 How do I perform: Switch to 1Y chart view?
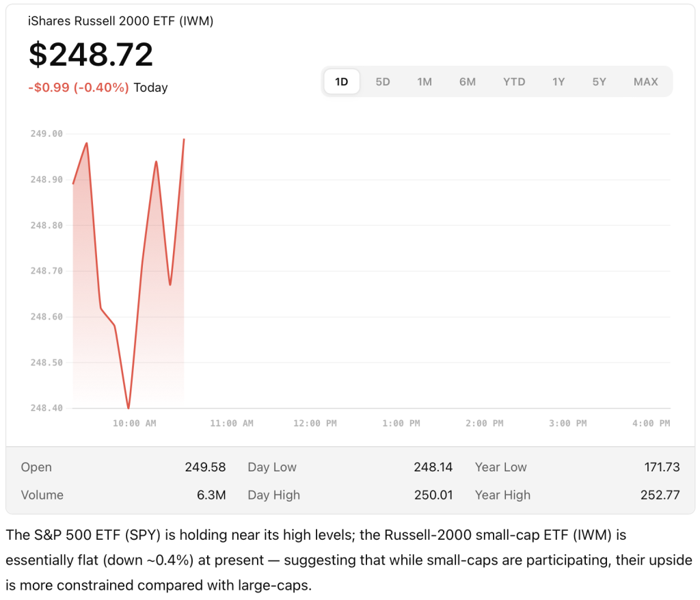(x=558, y=82)
